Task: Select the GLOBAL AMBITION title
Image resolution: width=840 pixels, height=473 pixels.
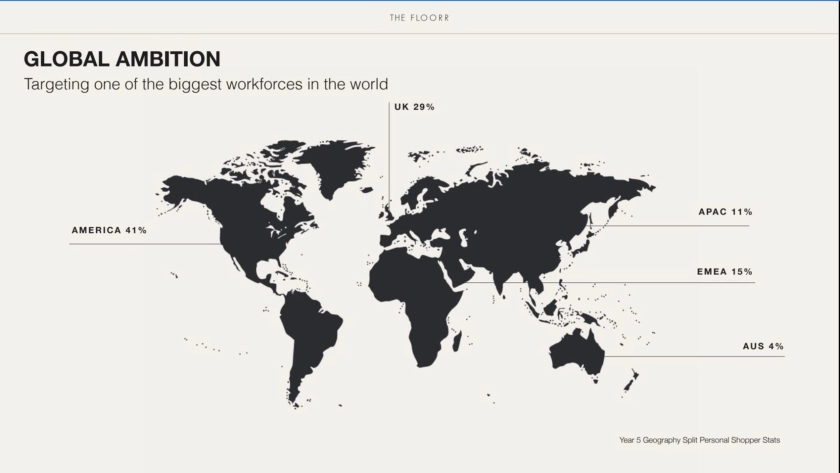Action: point(122,60)
